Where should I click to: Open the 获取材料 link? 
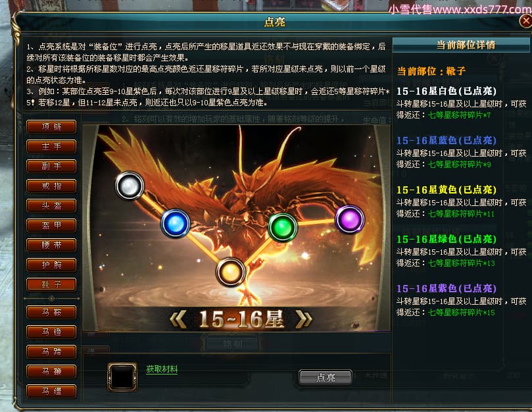pos(162,369)
